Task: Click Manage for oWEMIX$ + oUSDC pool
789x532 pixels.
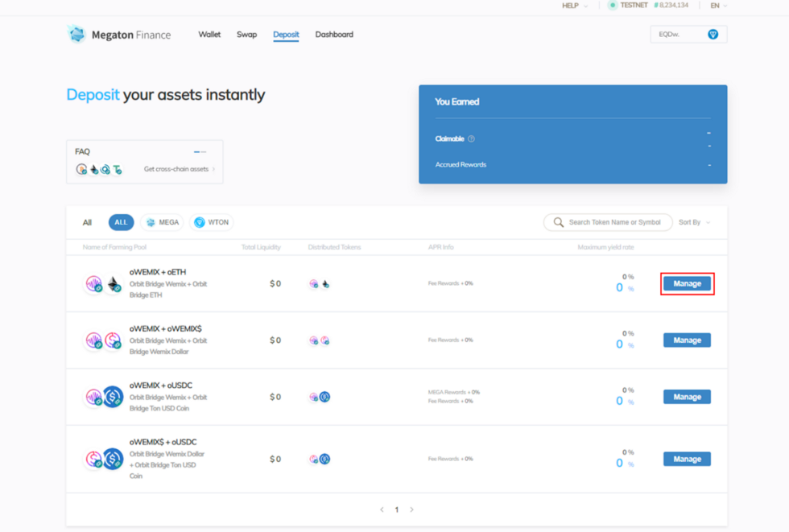Action: click(687, 459)
